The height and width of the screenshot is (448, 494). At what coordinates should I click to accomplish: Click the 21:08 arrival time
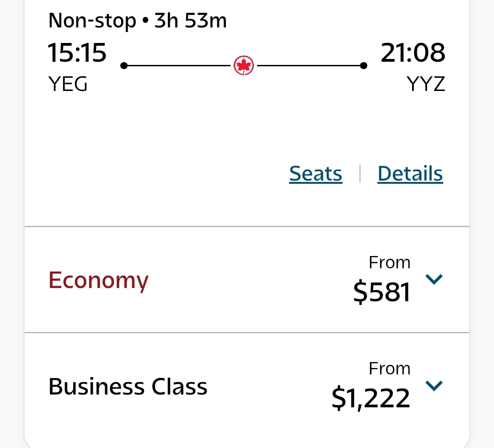(413, 53)
